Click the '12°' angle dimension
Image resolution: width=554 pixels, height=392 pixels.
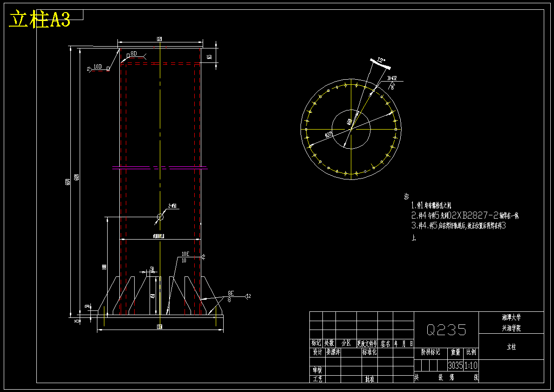(381, 61)
